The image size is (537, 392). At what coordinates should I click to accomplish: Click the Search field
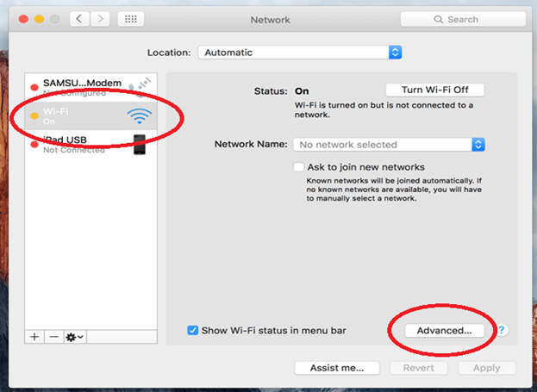point(462,19)
